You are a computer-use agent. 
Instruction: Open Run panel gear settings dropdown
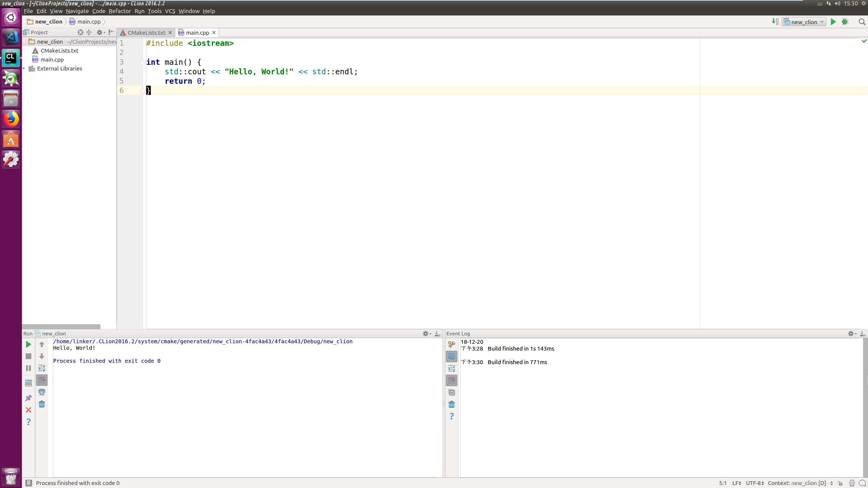[x=427, y=333]
